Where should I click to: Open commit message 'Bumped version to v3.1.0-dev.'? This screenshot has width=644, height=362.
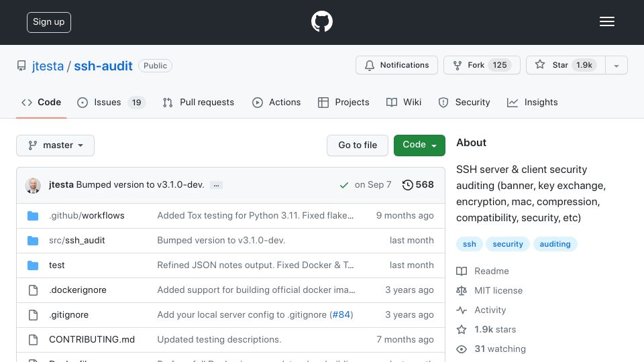click(x=140, y=185)
